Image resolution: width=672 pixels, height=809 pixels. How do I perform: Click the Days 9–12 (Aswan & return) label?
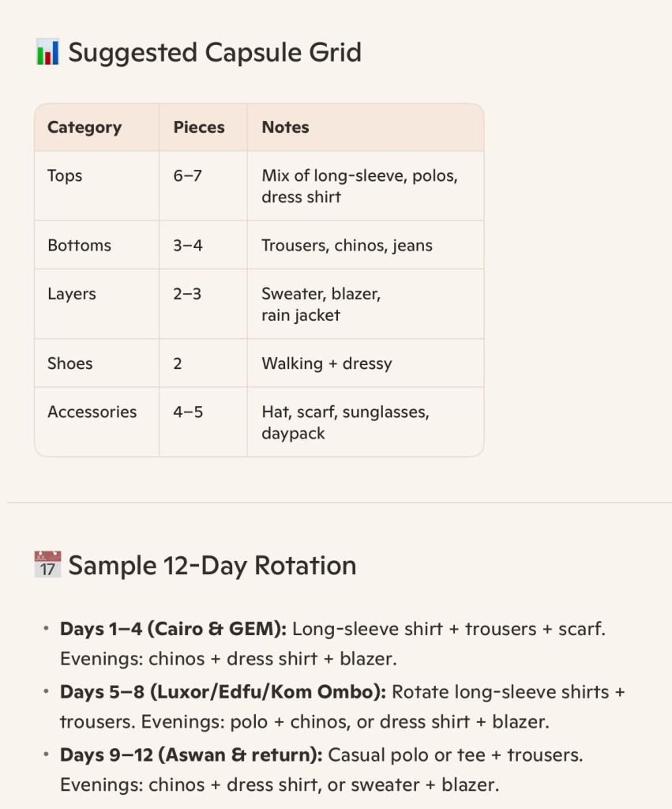point(190,754)
